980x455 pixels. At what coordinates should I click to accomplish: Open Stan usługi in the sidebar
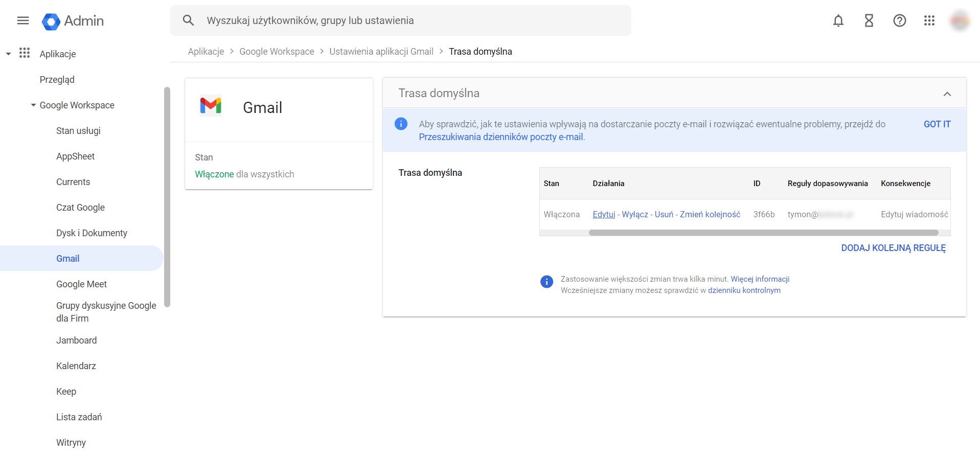(78, 131)
